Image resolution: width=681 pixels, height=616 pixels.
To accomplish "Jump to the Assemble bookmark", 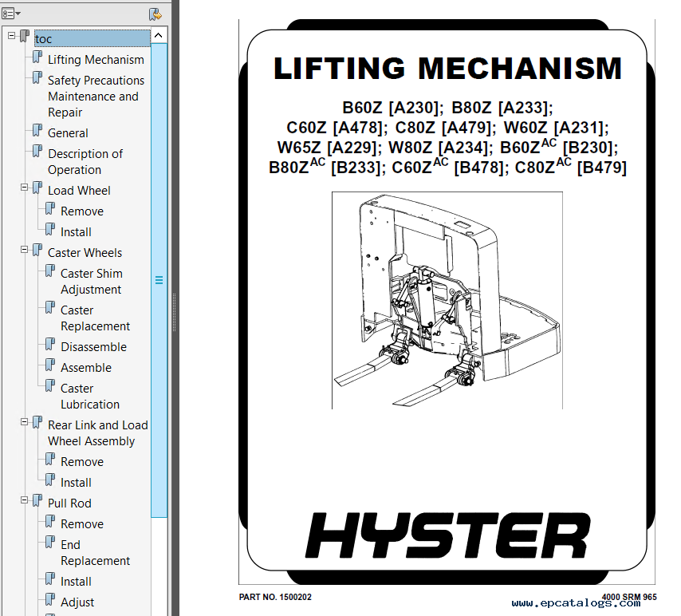I will [86, 368].
